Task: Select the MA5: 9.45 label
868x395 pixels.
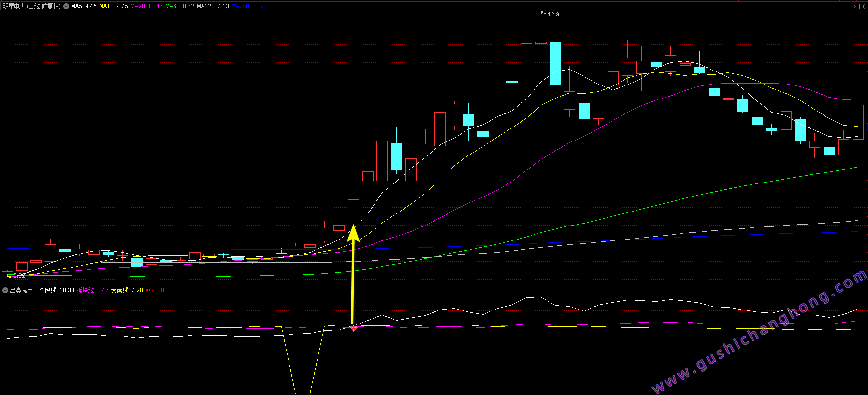Action: click(84, 6)
